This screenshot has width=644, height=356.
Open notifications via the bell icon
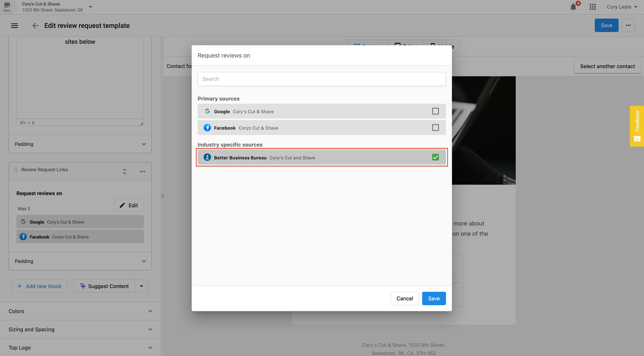(x=573, y=7)
